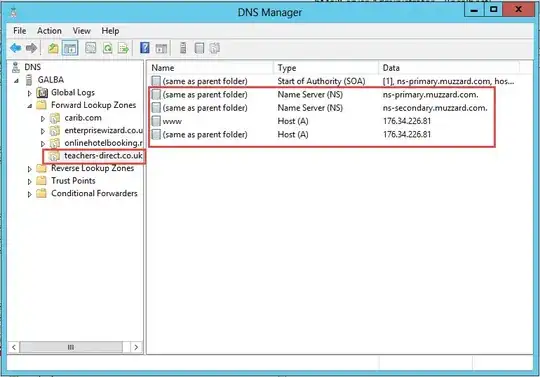The height and width of the screenshot is (377, 540).
Task: Click the Forward Lookup Zones folder icon
Action: coord(41,105)
